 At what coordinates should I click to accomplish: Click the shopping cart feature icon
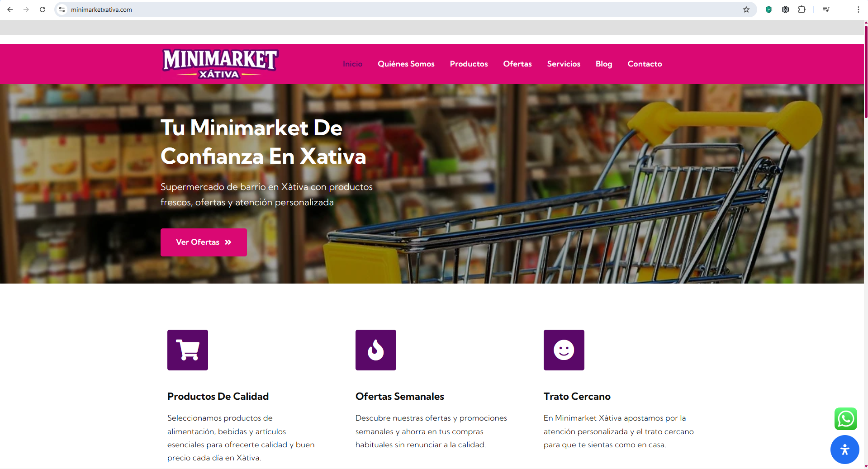click(x=188, y=350)
